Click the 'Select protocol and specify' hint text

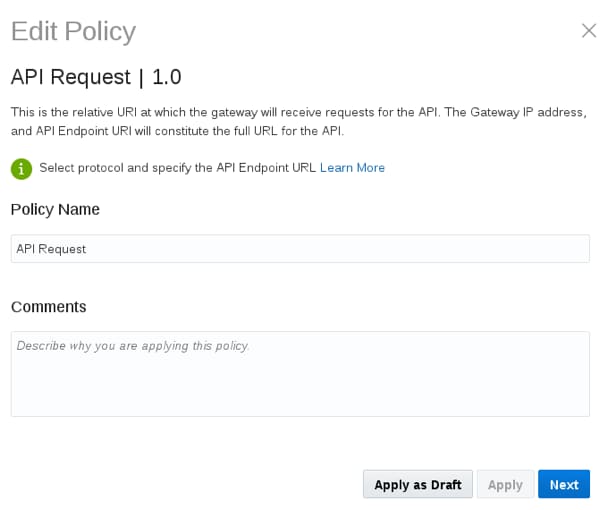click(x=177, y=168)
